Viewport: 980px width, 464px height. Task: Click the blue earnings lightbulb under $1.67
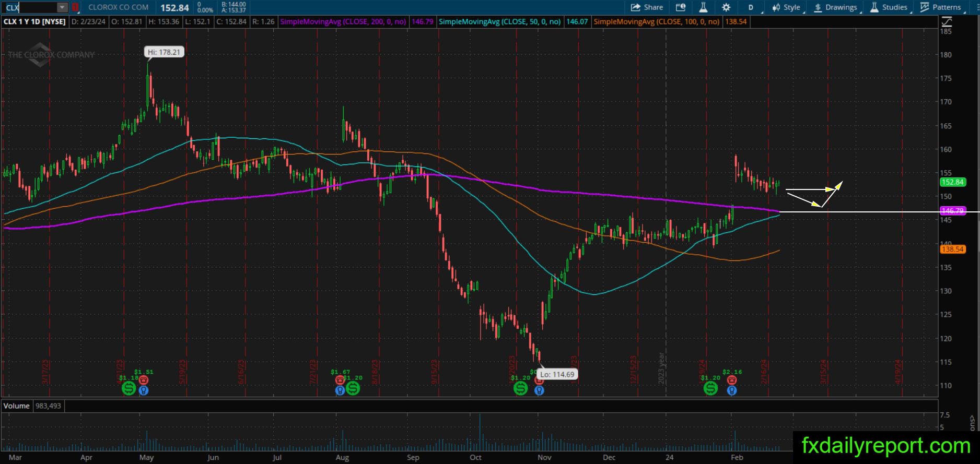340,390
